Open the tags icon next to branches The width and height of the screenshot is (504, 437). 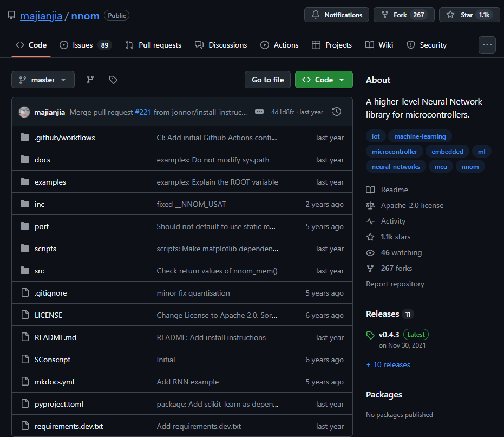click(x=113, y=80)
